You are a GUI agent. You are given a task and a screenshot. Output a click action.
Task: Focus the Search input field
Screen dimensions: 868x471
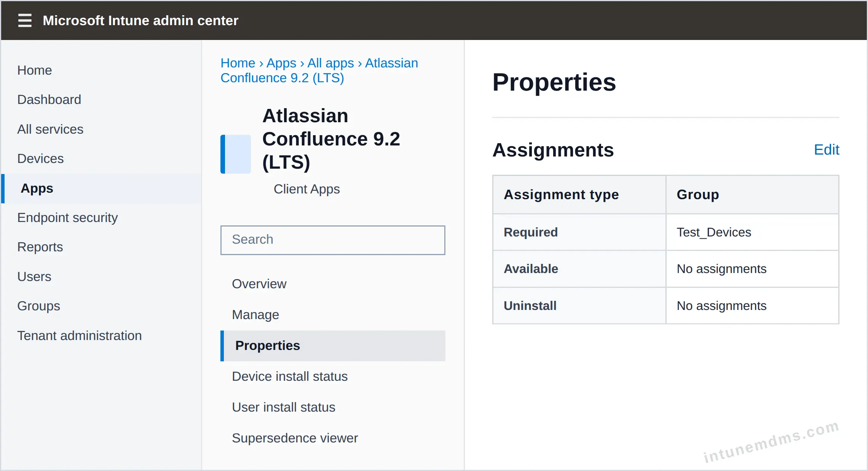(x=333, y=240)
